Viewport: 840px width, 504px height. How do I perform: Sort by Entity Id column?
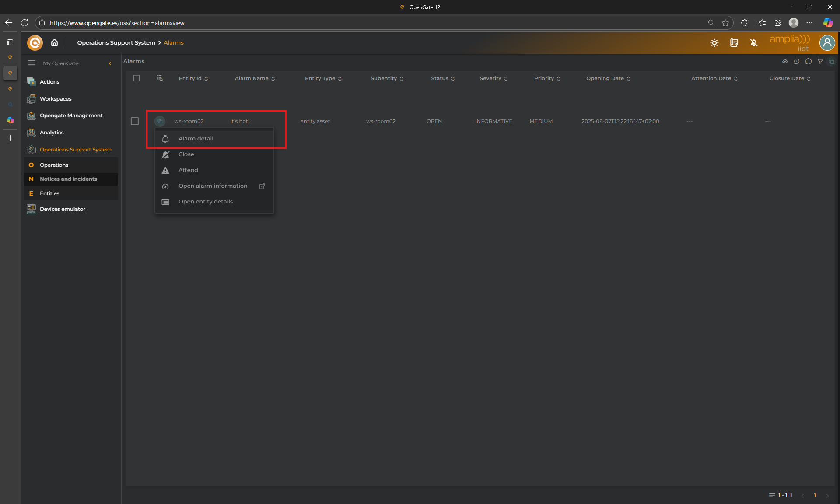click(x=193, y=78)
